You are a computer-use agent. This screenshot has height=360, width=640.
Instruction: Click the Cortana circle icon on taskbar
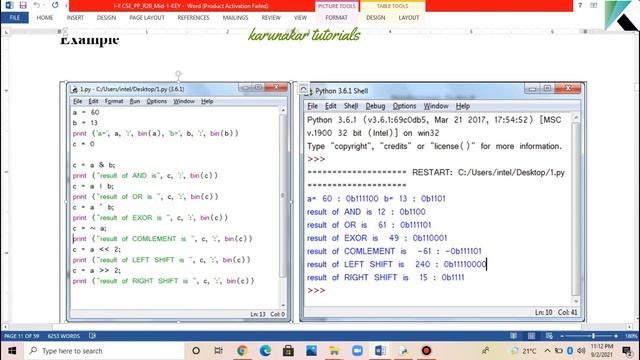click(x=196, y=351)
